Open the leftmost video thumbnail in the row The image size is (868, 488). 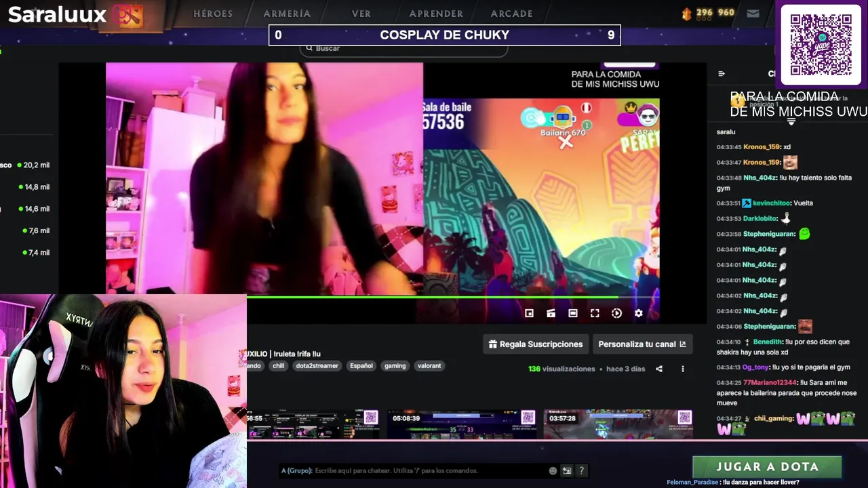313,424
